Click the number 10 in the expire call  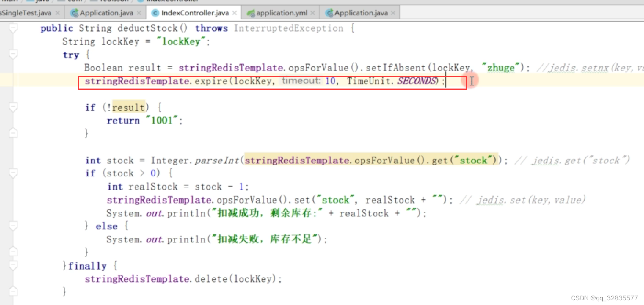coord(330,81)
